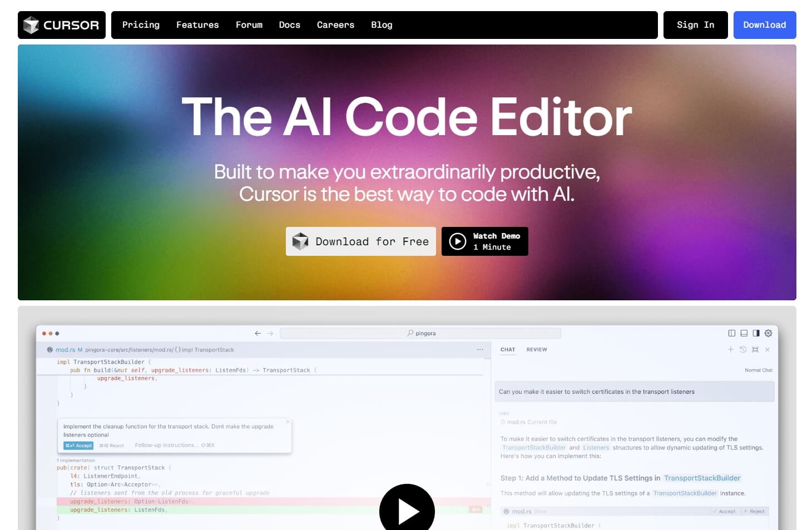The width and height of the screenshot is (812, 530).
Task: Switch to the REVIEW tab
Action: pyautogui.click(x=537, y=350)
